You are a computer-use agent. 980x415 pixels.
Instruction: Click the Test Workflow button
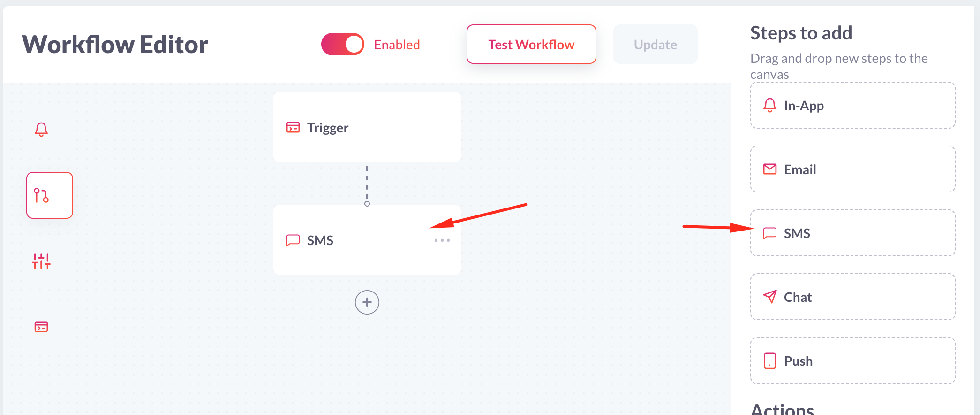531,44
